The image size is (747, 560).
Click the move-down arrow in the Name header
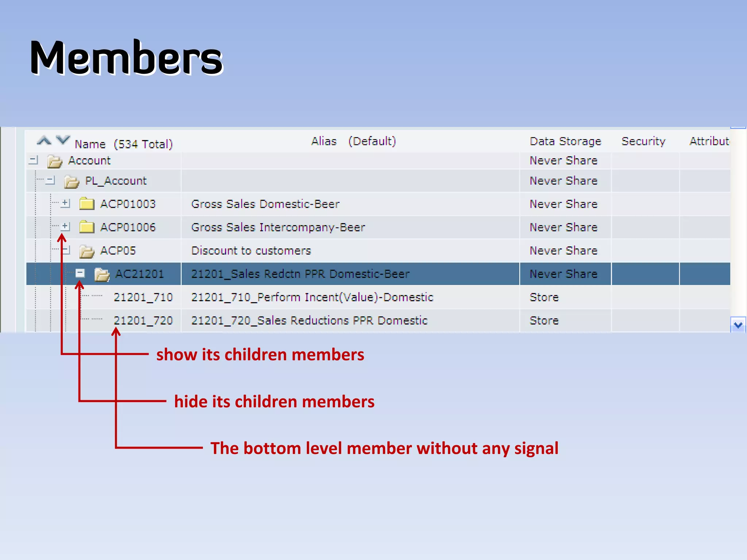63,140
